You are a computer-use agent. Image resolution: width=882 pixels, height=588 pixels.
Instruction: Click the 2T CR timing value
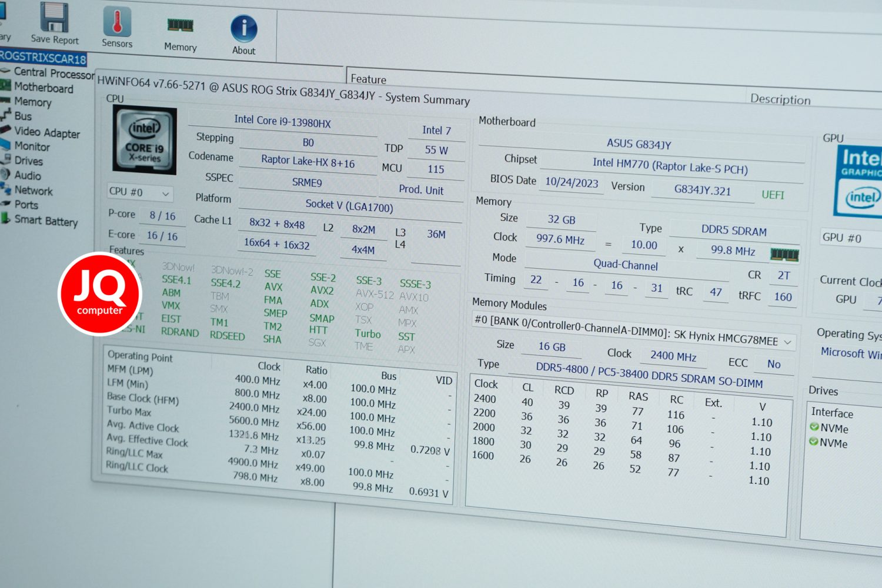click(783, 275)
